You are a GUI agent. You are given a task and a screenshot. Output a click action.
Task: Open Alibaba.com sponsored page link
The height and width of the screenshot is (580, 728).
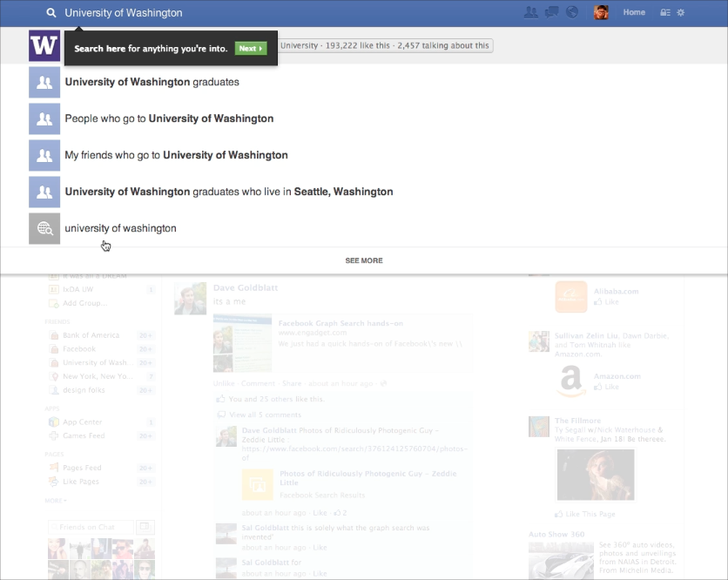point(617,291)
